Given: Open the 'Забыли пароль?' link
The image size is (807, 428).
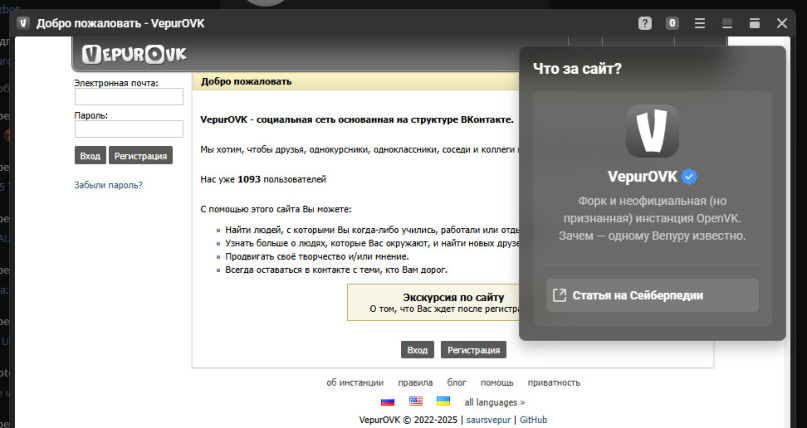Looking at the screenshot, I should tap(108, 185).
